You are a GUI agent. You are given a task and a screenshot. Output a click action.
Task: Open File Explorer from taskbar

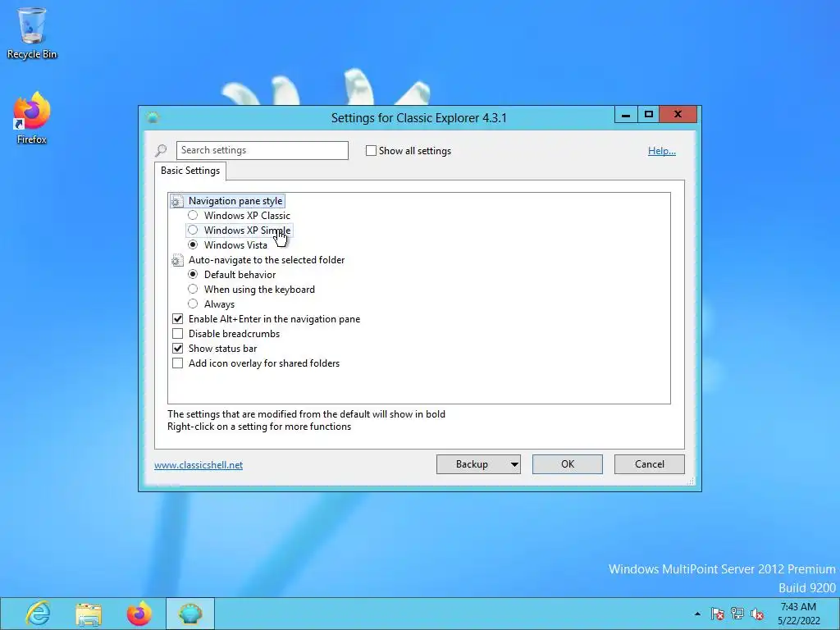pyautogui.click(x=89, y=614)
